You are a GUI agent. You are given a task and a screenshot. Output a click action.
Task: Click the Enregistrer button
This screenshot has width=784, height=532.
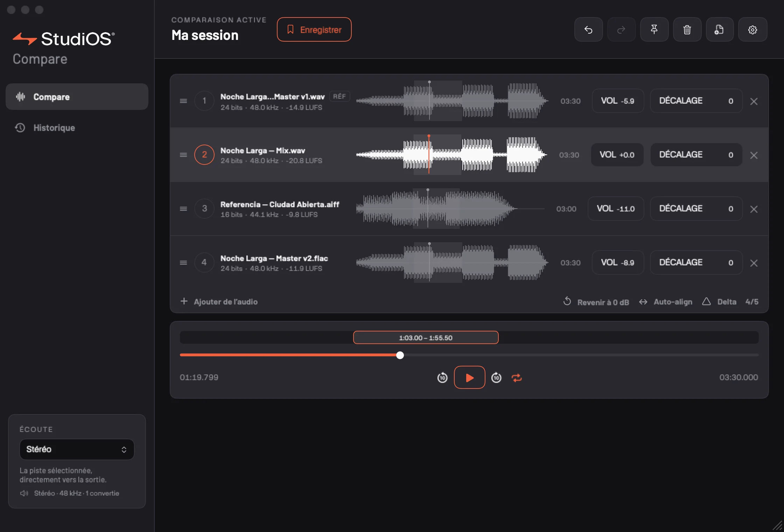tap(314, 29)
